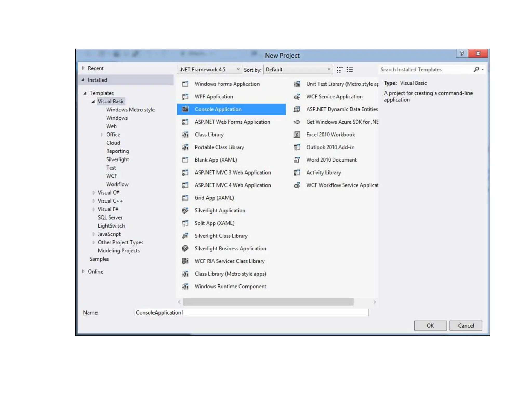Expand the Visual F# node
The image size is (532, 399).
tap(94, 209)
